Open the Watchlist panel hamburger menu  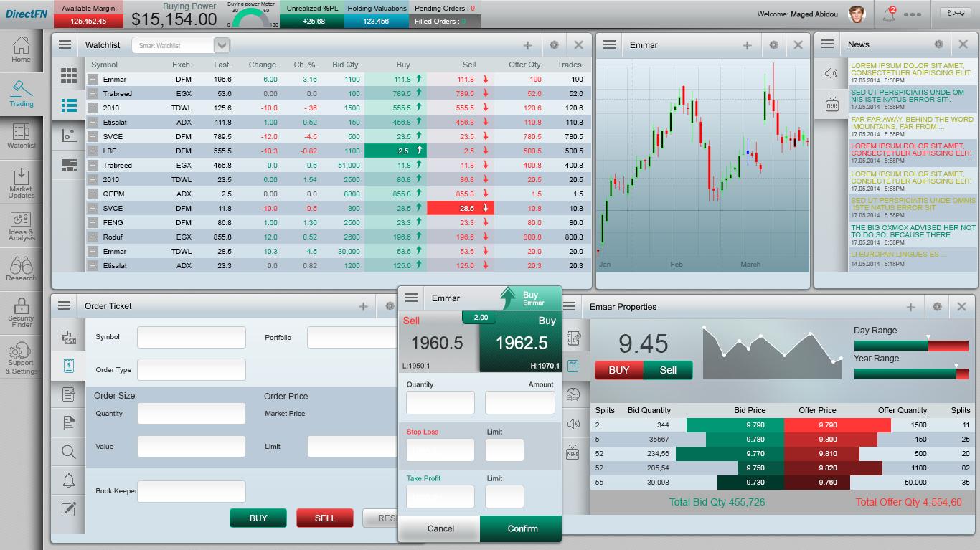tap(65, 44)
